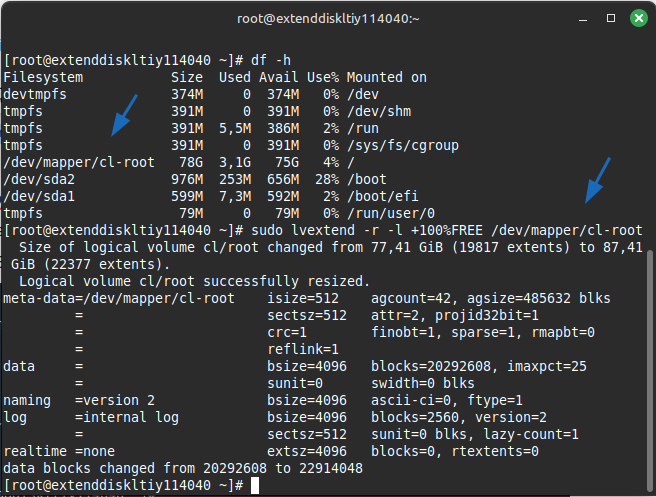Click the /dev/sda2 filesystem row
Screen dimensions: 656x497
(x=41, y=179)
